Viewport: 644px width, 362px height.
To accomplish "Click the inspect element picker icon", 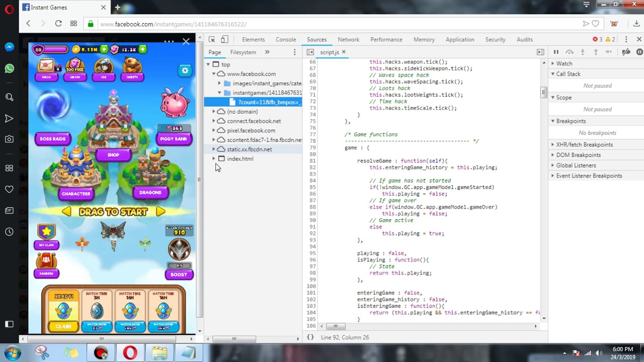I will coord(212,39).
